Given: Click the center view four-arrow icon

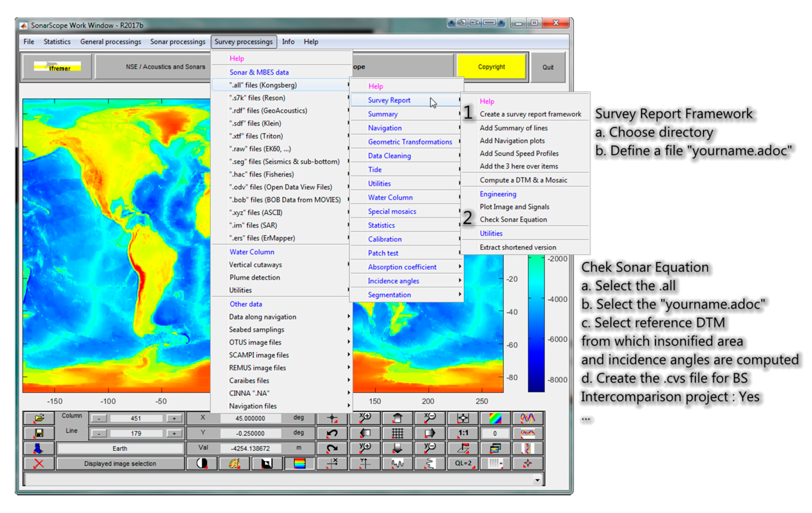Looking at the screenshot, I should tap(463, 418).
